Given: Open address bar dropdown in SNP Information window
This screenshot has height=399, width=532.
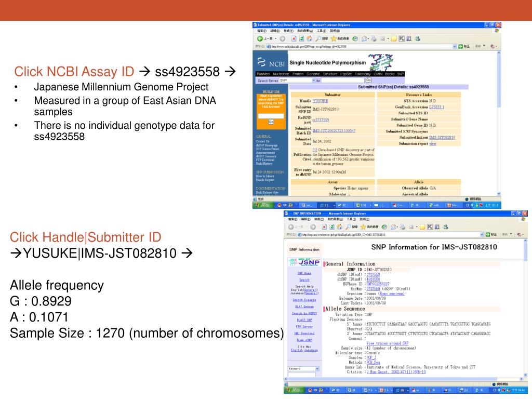Looking at the screenshot, I should (x=482, y=234).
